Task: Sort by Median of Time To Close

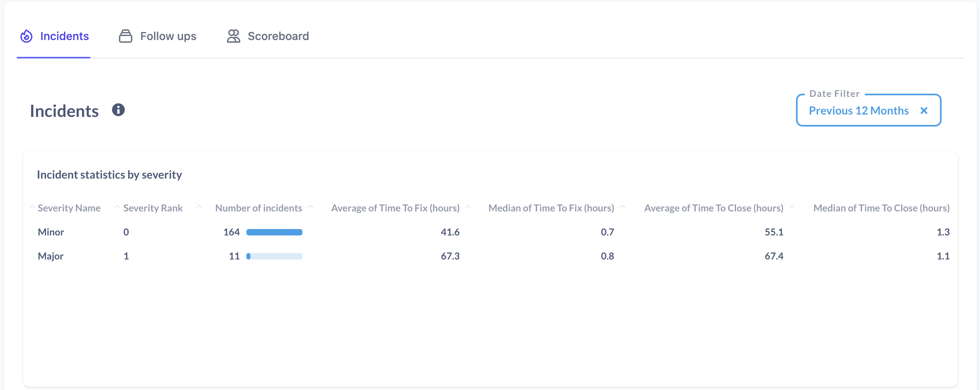Action: (882, 208)
